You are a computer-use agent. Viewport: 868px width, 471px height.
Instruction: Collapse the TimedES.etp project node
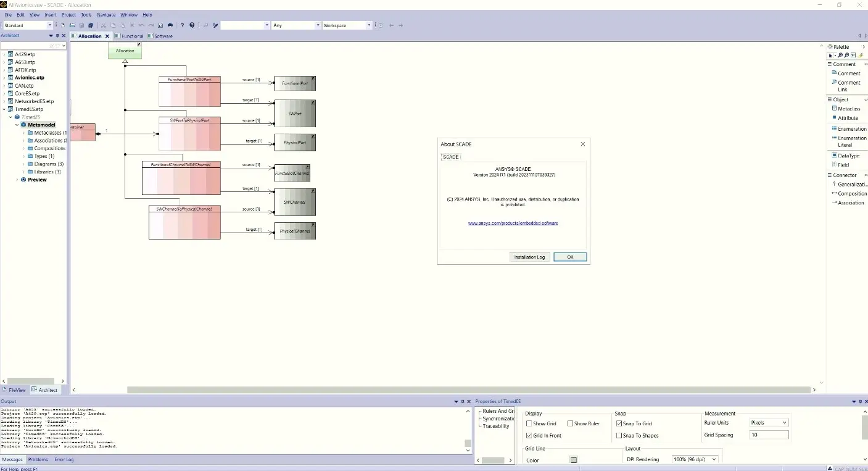[x=4, y=109]
